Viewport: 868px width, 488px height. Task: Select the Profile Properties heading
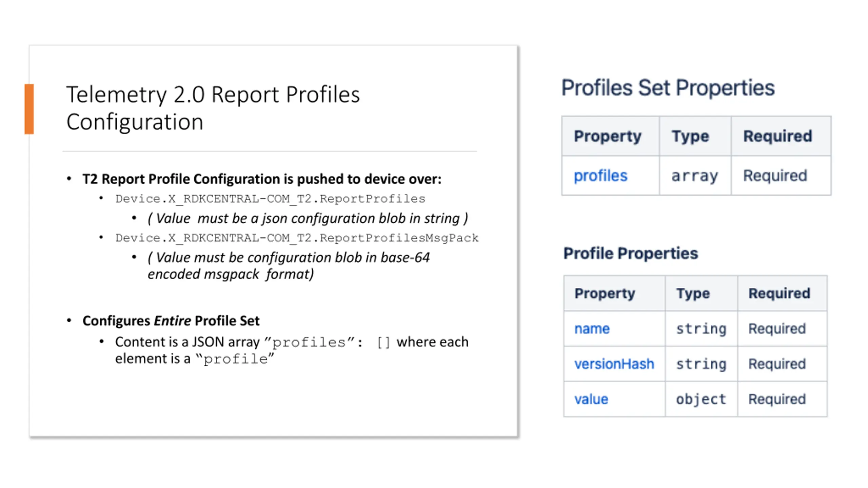pos(631,253)
